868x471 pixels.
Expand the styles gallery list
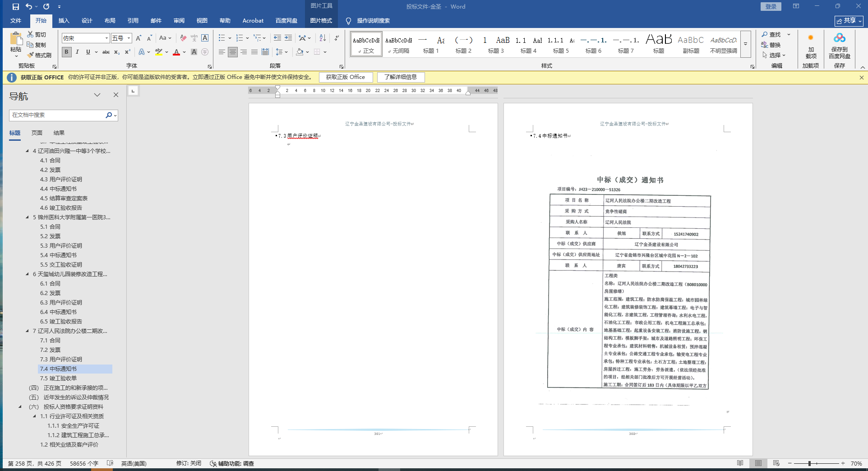point(746,44)
